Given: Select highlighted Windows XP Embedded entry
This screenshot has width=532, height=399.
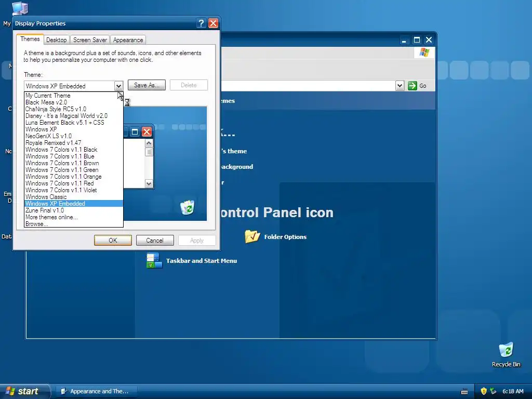Looking at the screenshot, I should (x=74, y=204).
